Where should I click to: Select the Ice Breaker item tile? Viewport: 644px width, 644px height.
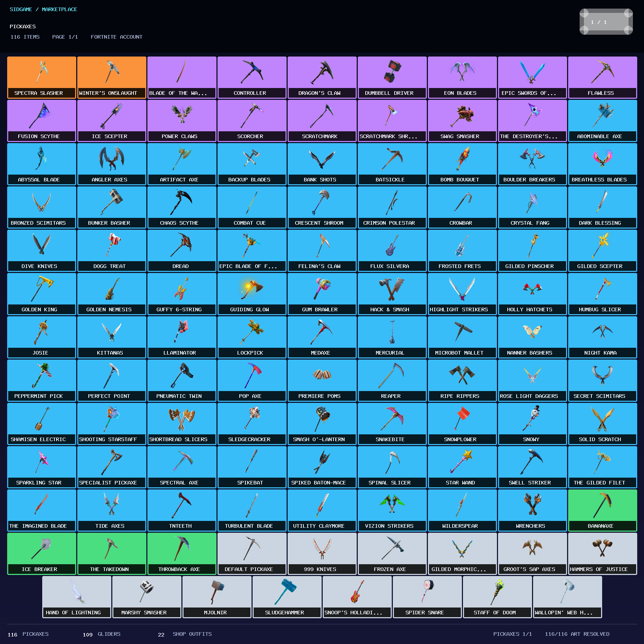click(x=42, y=554)
